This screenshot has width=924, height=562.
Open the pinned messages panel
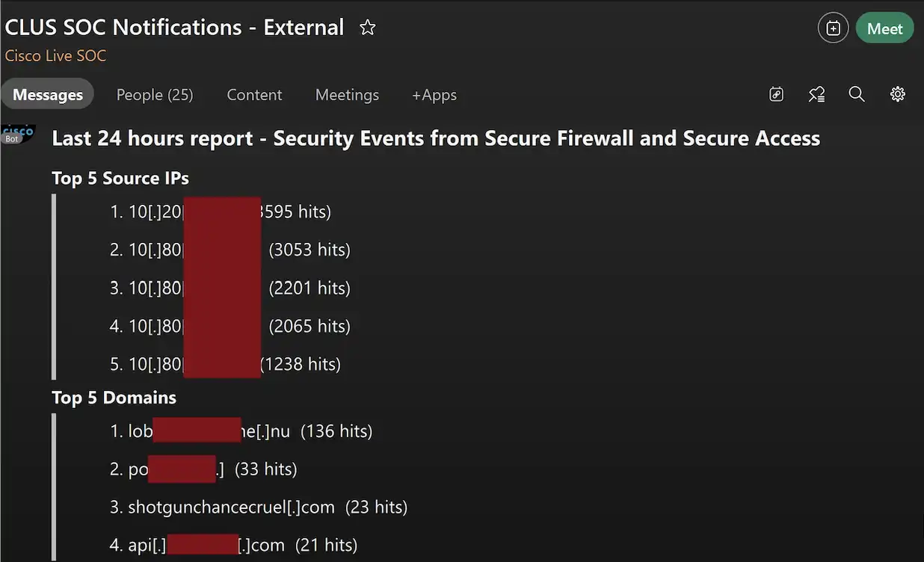click(816, 94)
